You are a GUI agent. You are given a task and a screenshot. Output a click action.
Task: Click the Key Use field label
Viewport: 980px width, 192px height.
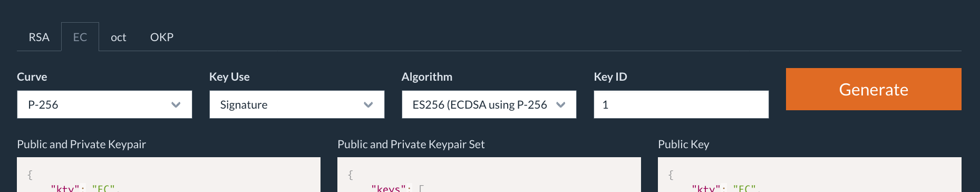tap(229, 76)
